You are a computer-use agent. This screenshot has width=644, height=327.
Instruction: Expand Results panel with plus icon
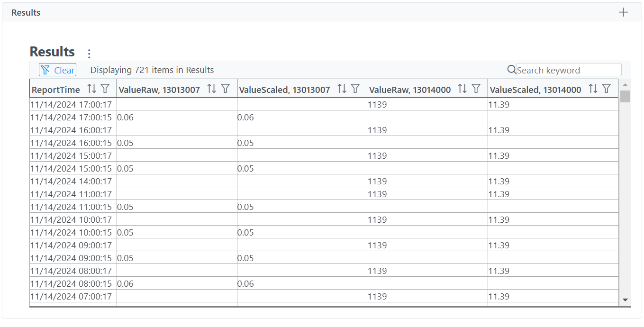[x=624, y=12]
